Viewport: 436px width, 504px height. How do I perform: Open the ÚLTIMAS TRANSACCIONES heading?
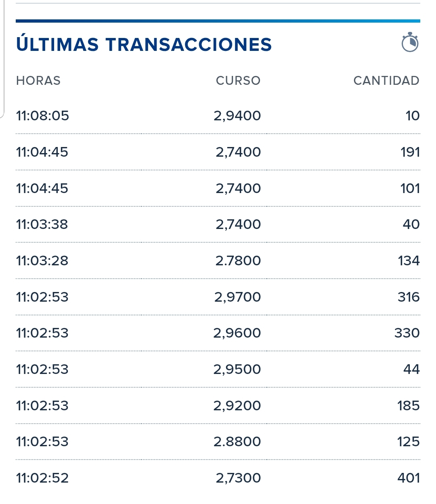tap(144, 44)
